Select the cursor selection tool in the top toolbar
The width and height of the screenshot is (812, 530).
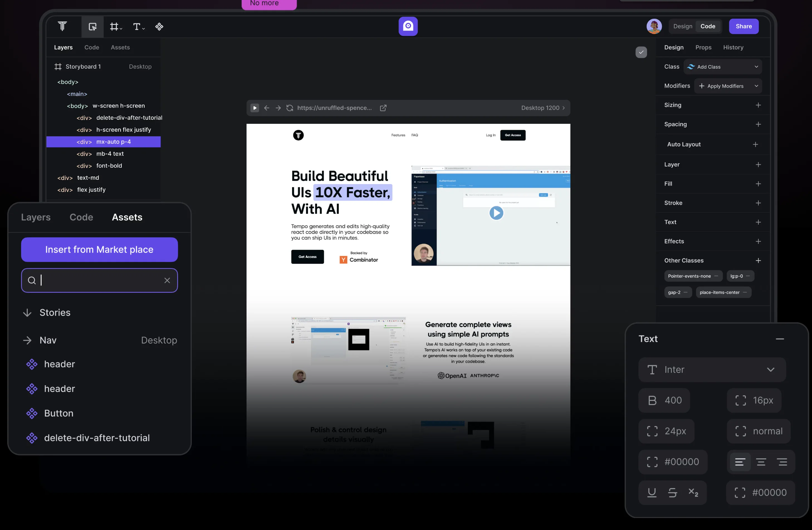92,26
